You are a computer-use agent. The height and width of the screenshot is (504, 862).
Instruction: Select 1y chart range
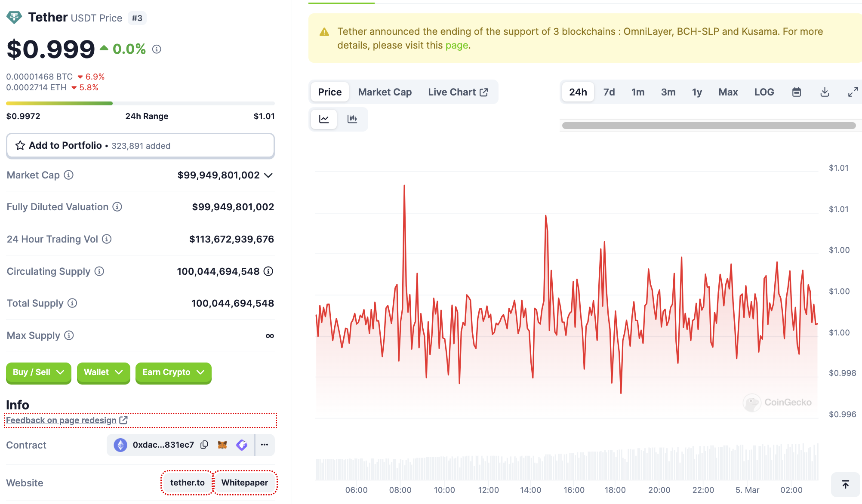[x=697, y=92]
